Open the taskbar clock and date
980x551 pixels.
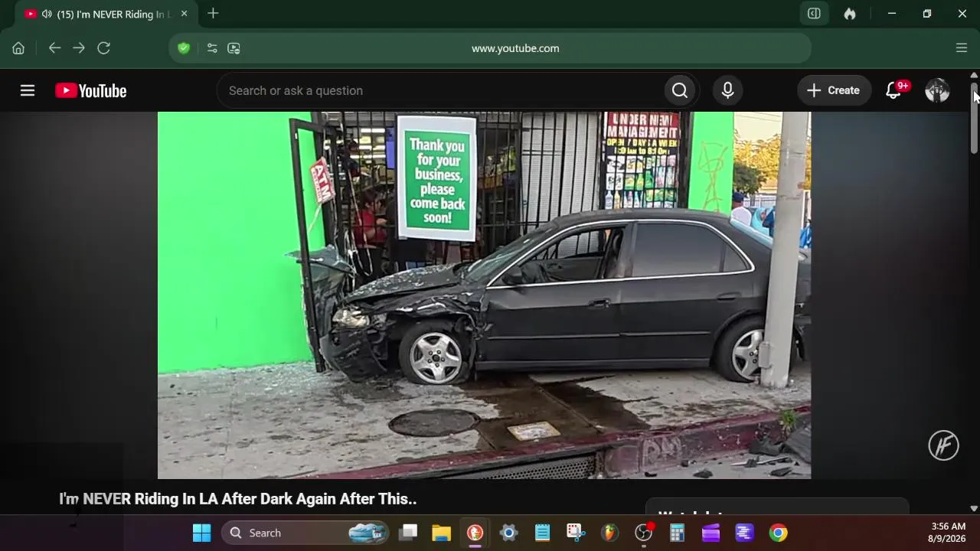(x=948, y=533)
